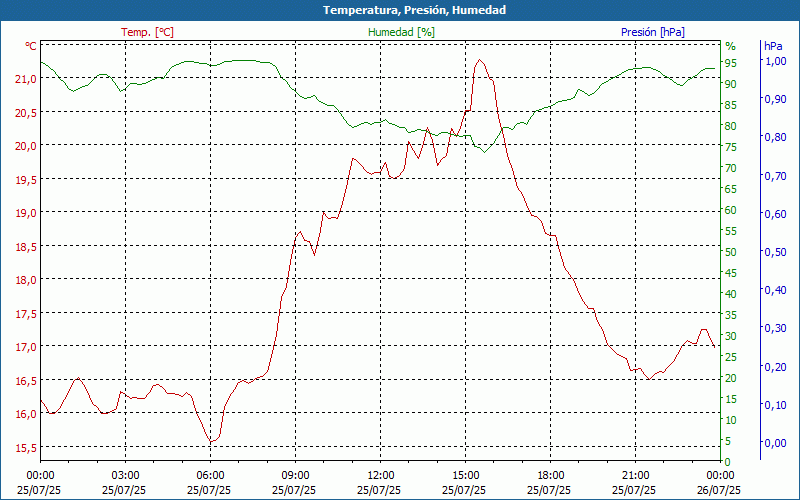Viewport: 800px width, 500px height.
Task: Click the 26/07/25 date label
Action: [720, 490]
